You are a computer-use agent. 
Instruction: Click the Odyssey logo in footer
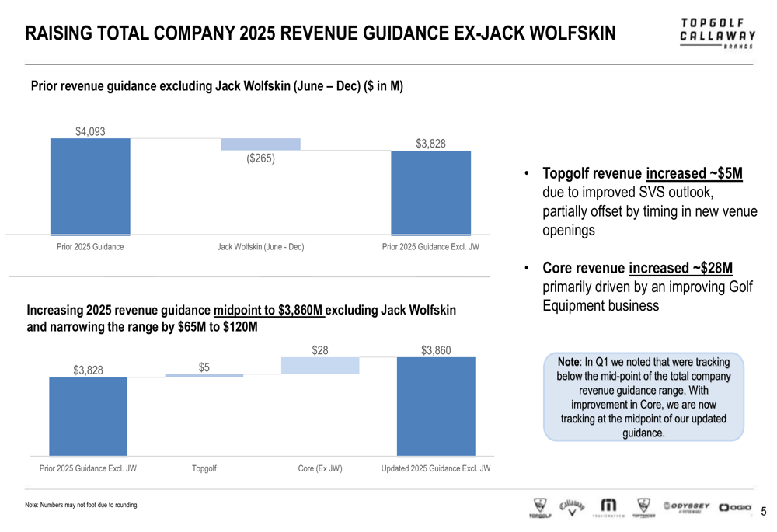tap(687, 506)
